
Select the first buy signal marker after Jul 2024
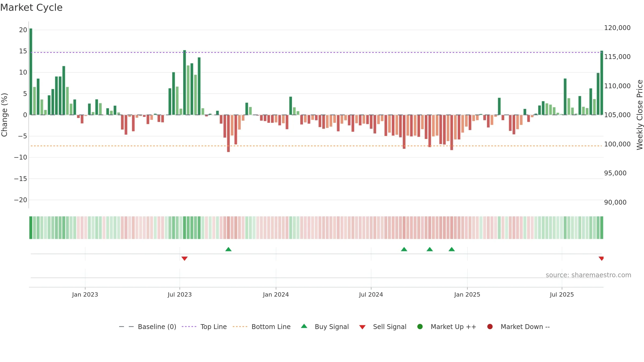click(404, 249)
